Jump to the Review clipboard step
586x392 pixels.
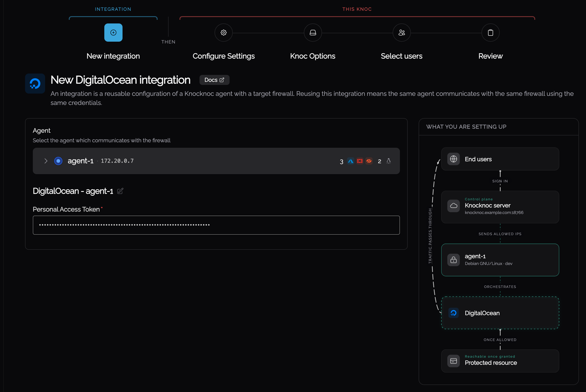pyautogui.click(x=491, y=33)
